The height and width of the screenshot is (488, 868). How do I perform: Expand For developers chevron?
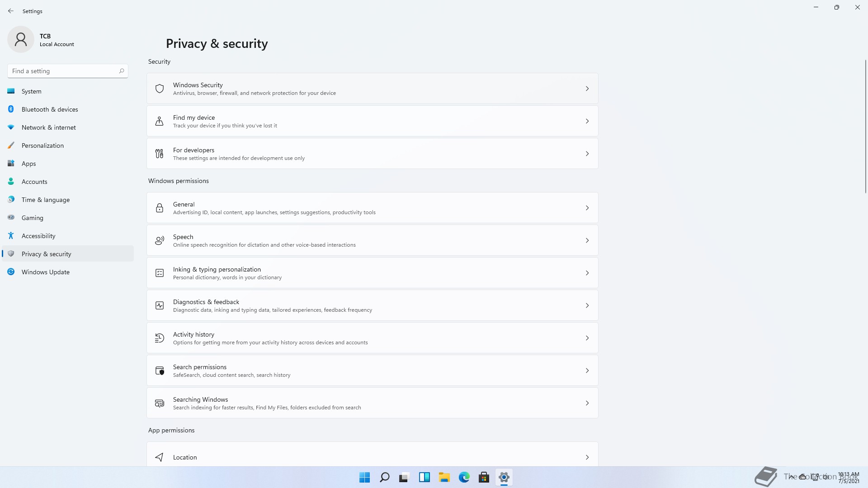[x=587, y=154]
